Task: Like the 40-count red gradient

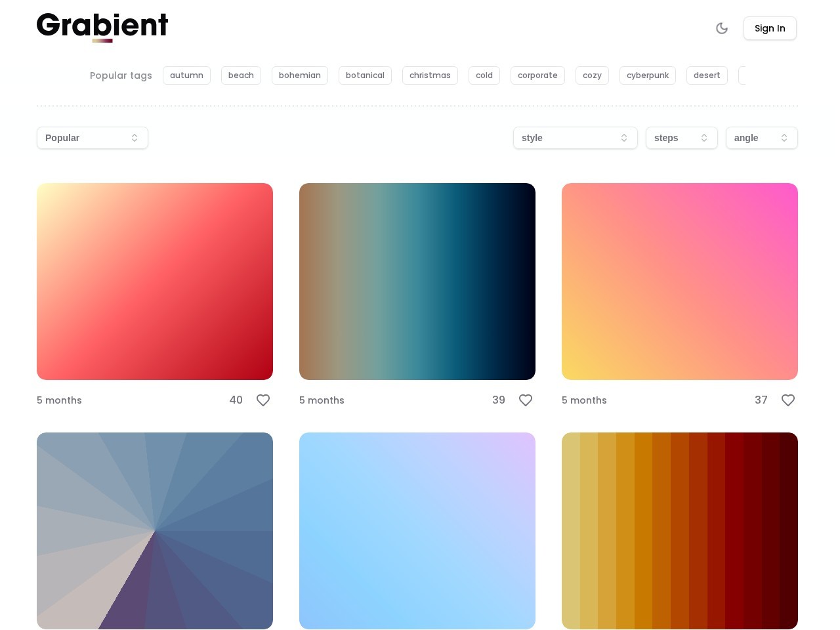Action: click(263, 400)
